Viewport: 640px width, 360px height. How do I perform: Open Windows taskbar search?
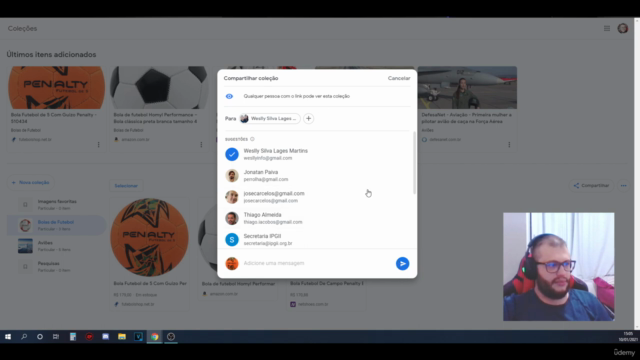pyautogui.click(x=24, y=337)
